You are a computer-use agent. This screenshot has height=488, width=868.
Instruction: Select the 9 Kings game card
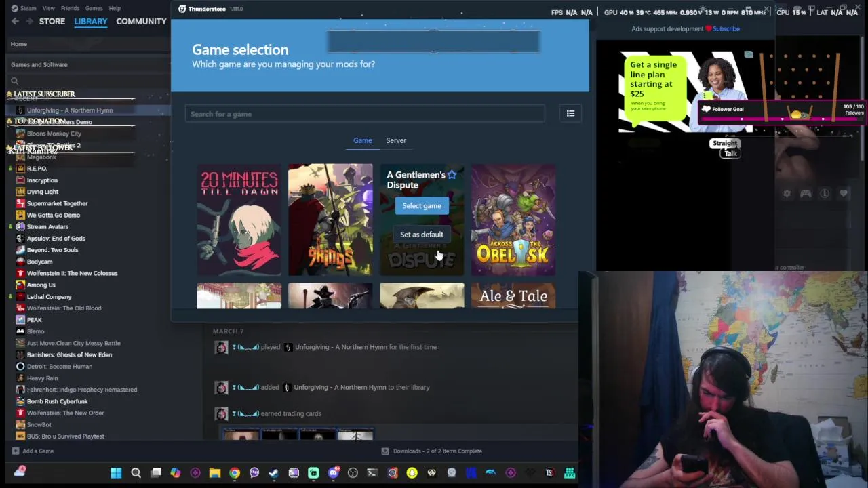point(330,220)
